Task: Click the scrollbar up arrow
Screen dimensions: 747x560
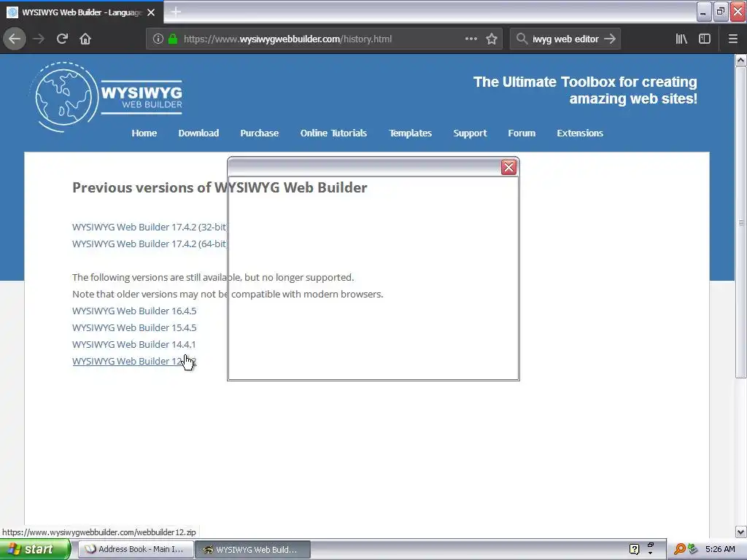Action: coord(741,60)
